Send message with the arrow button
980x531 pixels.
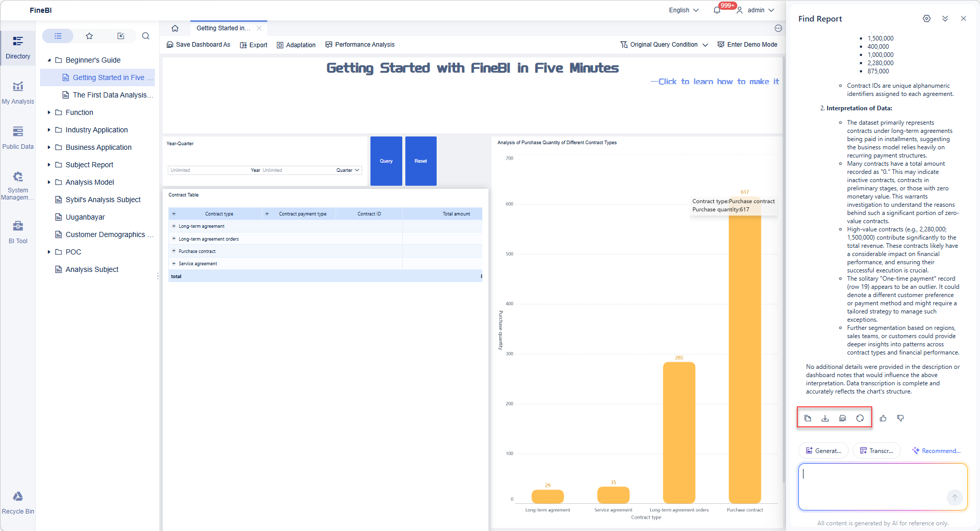pos(955,497)
